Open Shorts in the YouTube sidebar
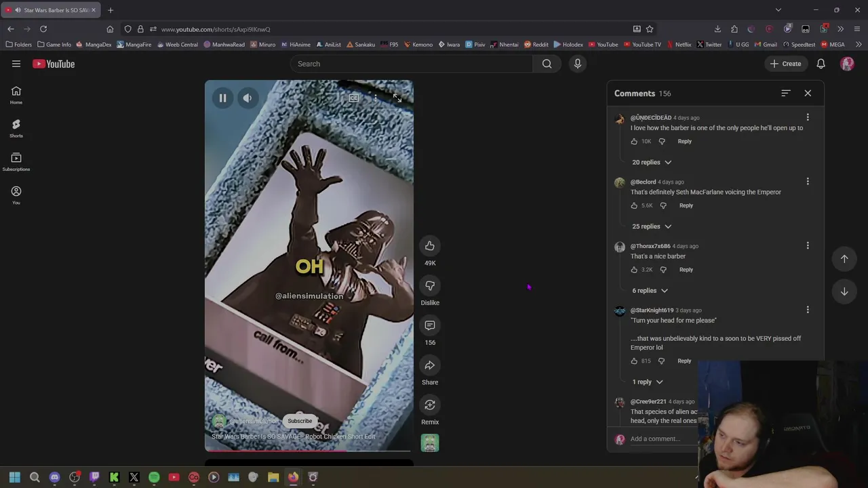The height and width of the screenshot is (488, 868). (x=16, y=128)
